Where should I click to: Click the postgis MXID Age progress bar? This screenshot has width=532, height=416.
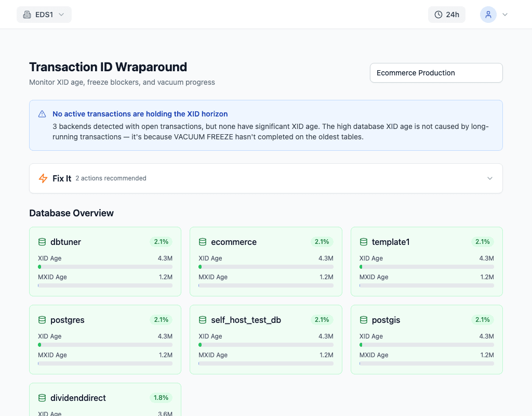coord(427,363)
